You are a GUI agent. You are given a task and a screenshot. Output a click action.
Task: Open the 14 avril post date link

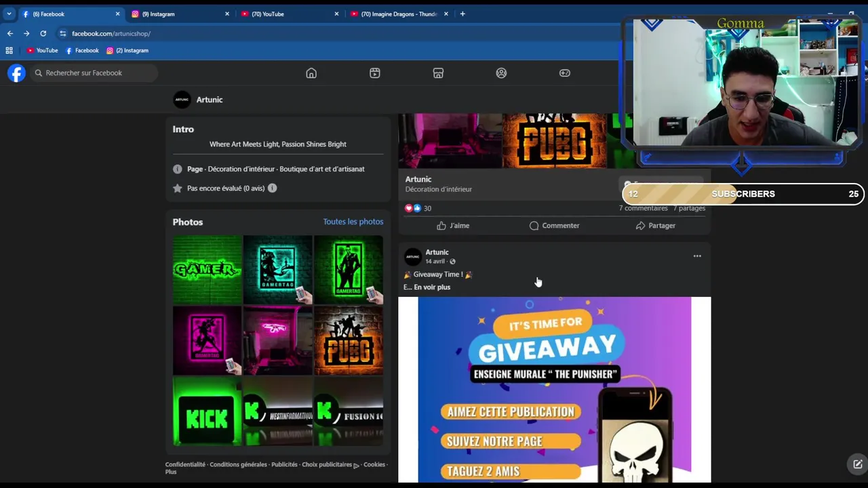click(x=435, y=262)
